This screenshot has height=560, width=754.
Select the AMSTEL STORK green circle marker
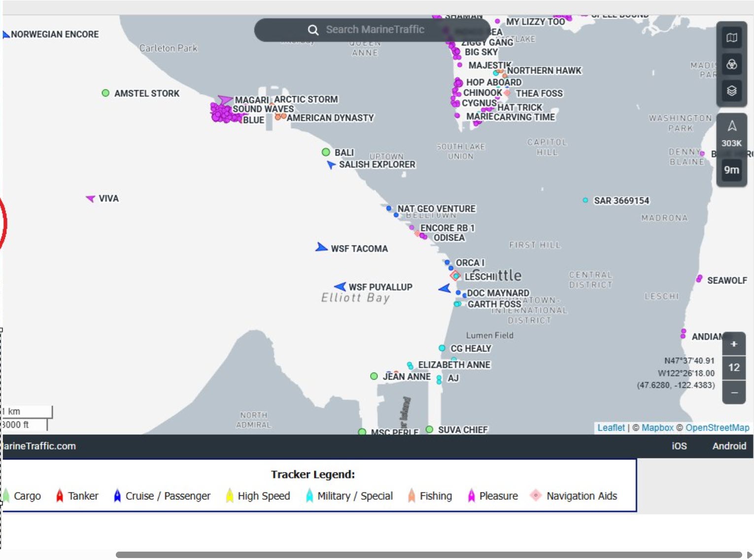105,93
